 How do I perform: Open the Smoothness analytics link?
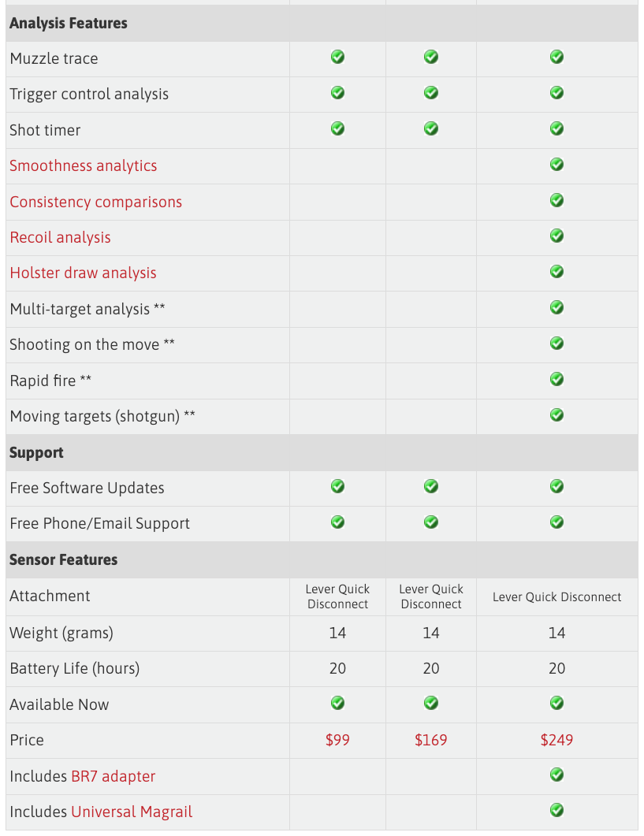[84, 165]
